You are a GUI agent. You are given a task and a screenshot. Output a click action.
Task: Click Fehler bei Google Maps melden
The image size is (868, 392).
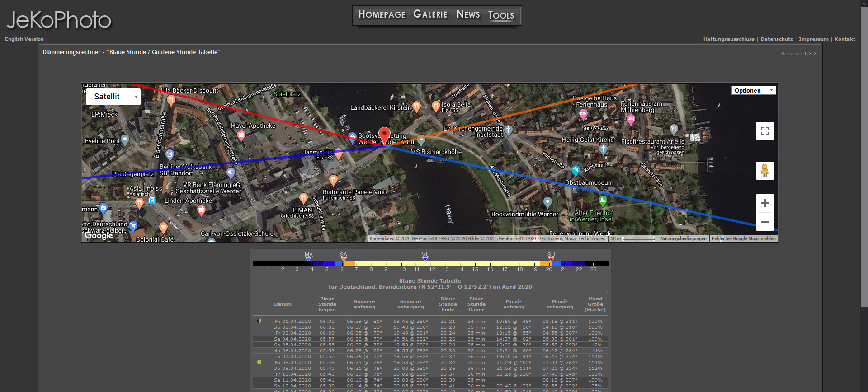coord(744,239)
